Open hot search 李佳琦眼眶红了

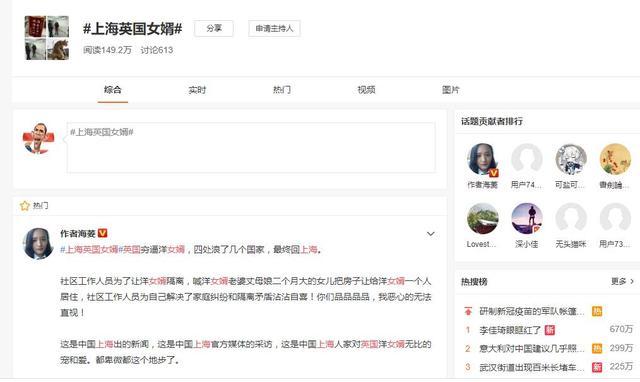[510, 330]
